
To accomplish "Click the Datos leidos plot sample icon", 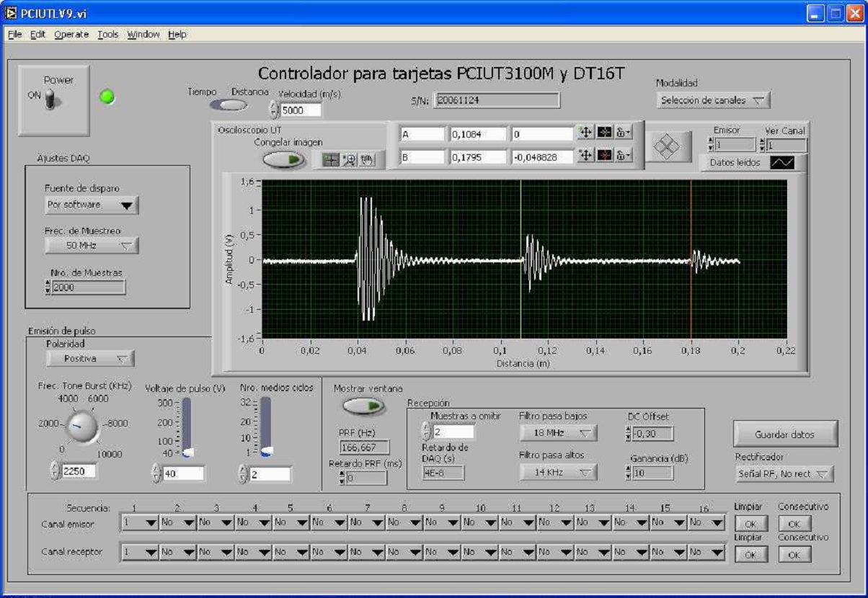I will point(781,163).
